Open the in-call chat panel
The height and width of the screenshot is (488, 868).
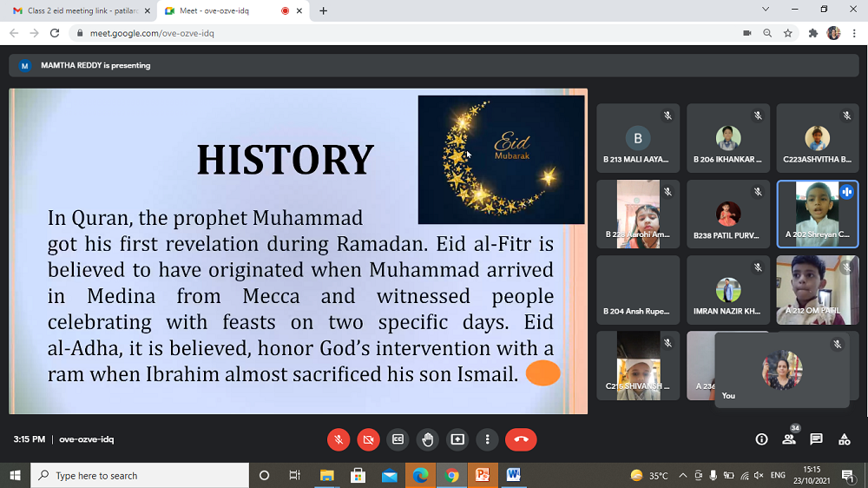(x=816, y=439)
